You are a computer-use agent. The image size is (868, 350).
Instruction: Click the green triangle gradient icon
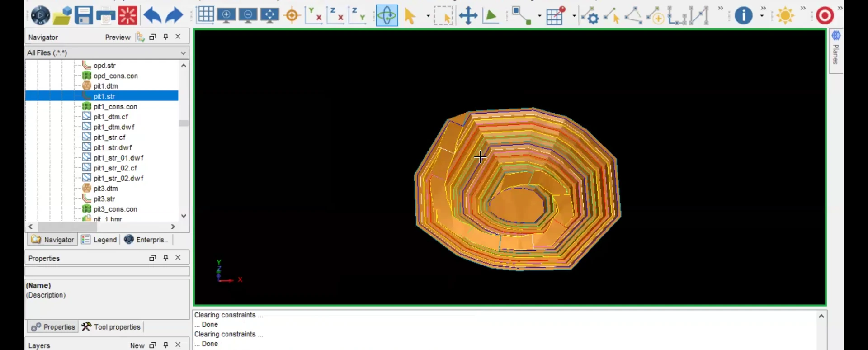491,16
